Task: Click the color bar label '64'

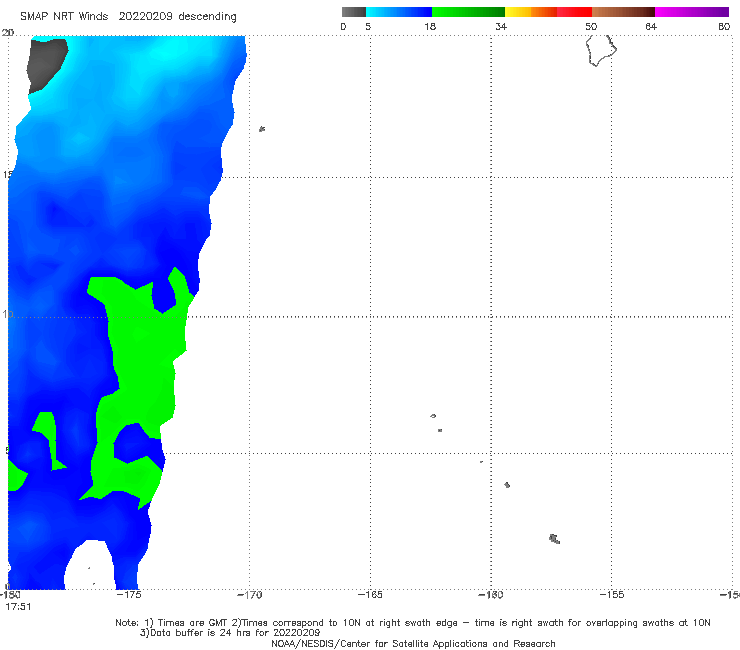Action: tap(651, 26)
